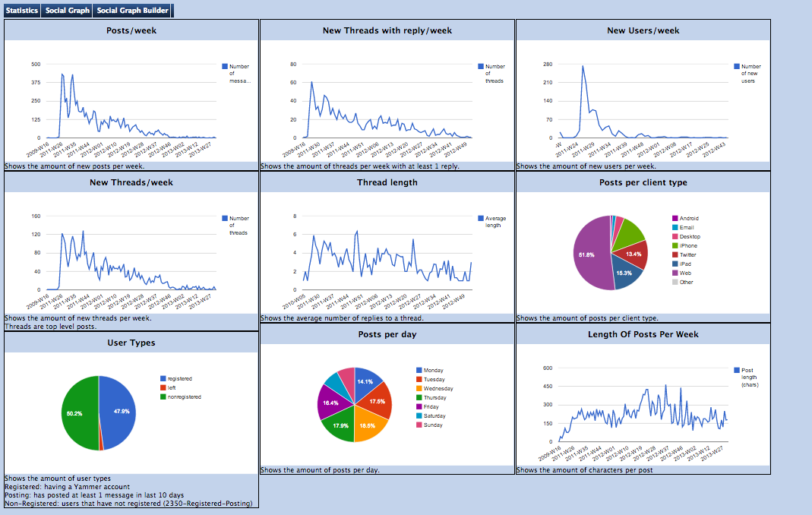Viewport: 812px width, 515px height.
Task: Select the 47.9% registered pie slice
Action: pyautogui.click(x=118, y=410)
